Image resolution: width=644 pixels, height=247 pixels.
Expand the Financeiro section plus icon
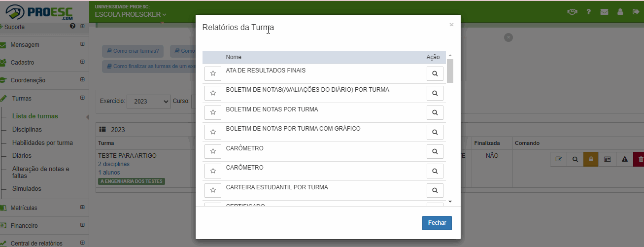[x=82, y=225]
